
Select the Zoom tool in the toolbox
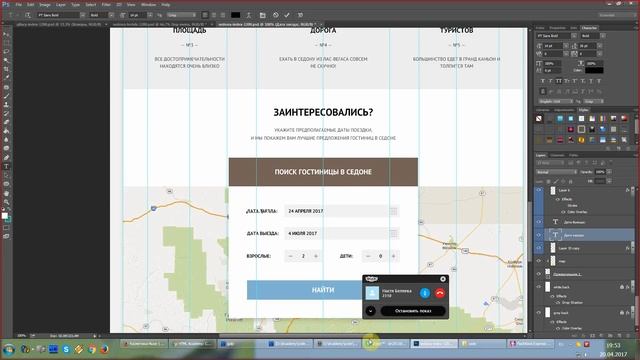click(7, 202)
